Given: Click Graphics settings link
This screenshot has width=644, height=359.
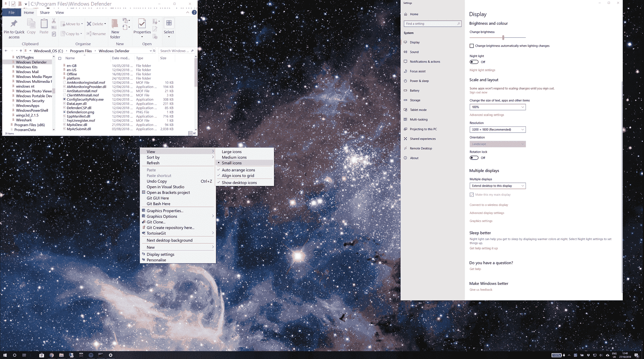Looking at the screenshot, I should pyautogui.click(x=481, y=221).
